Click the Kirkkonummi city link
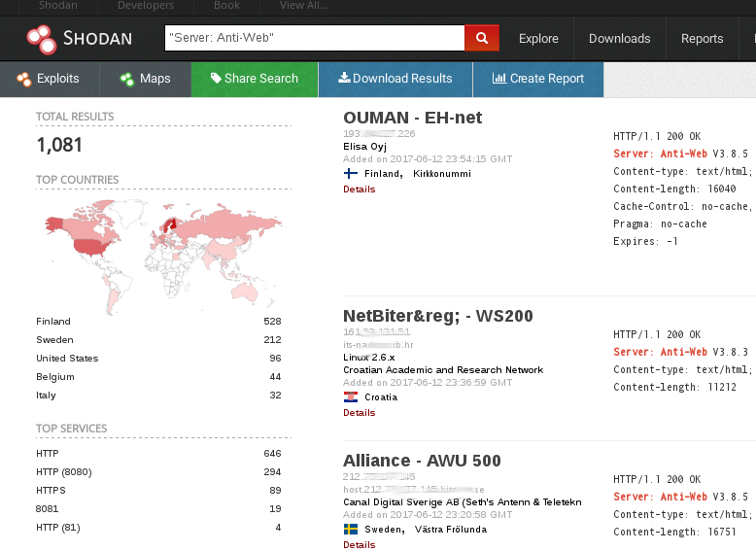The height and width of the screenshot is (551, 756). coord(442,174)
